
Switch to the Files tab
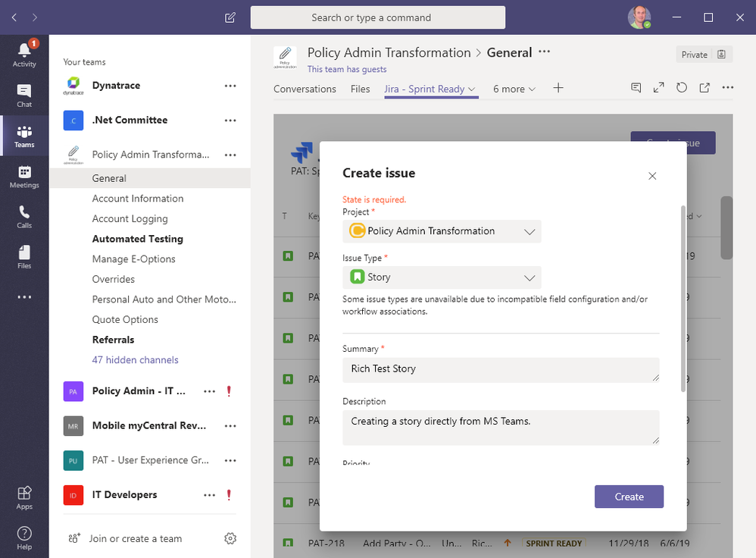361,89
